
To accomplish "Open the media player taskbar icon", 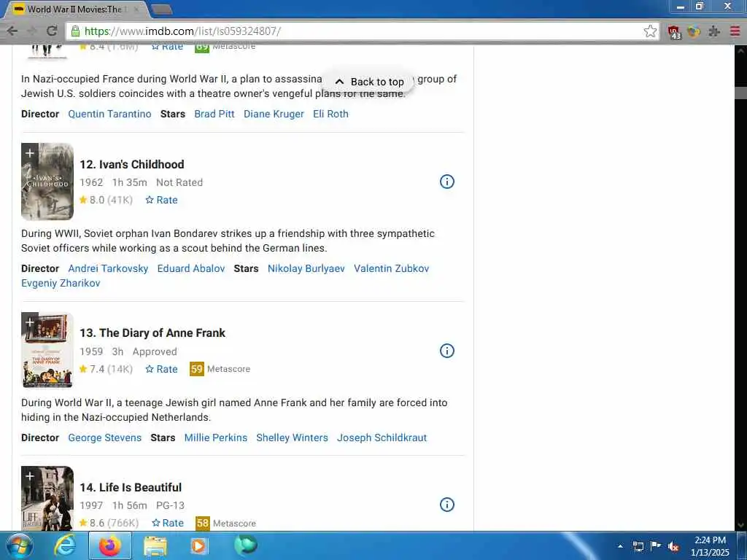I will 198,545.
